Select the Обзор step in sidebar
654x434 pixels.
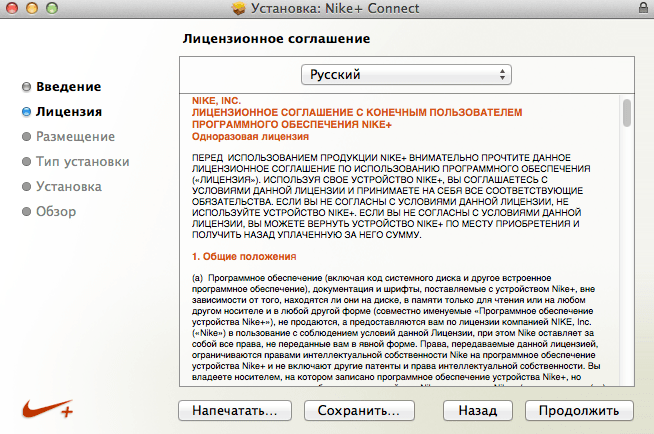(56, 211)
